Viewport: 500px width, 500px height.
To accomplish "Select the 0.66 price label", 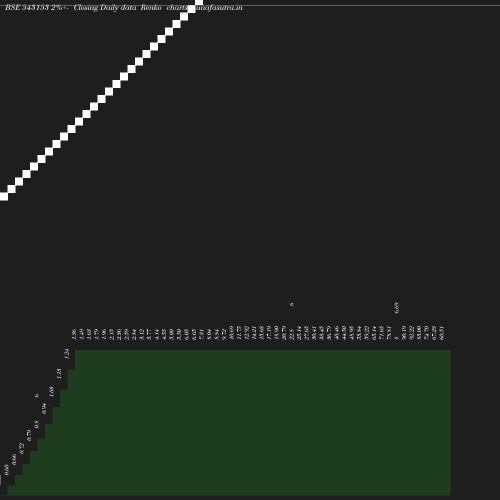I will click(14, 459).
